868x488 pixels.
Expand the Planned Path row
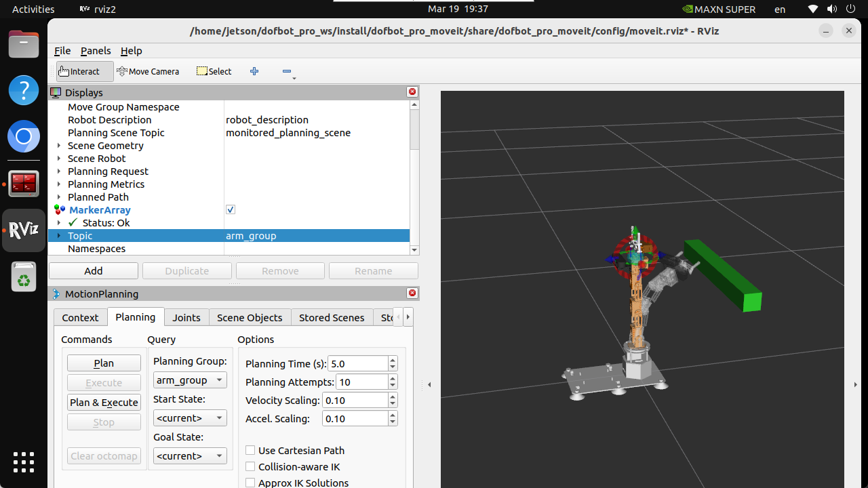(59, 197)
